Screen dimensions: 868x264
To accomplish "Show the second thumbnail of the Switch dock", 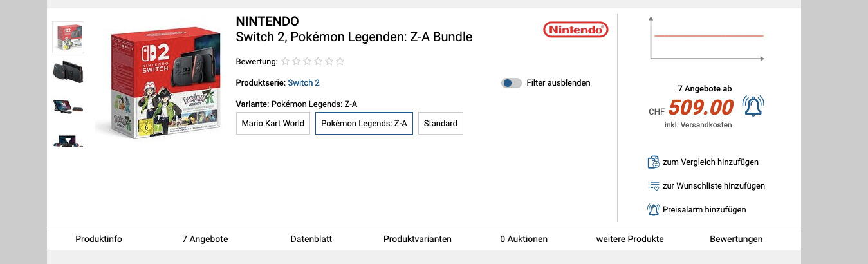I will click(68, 72).
